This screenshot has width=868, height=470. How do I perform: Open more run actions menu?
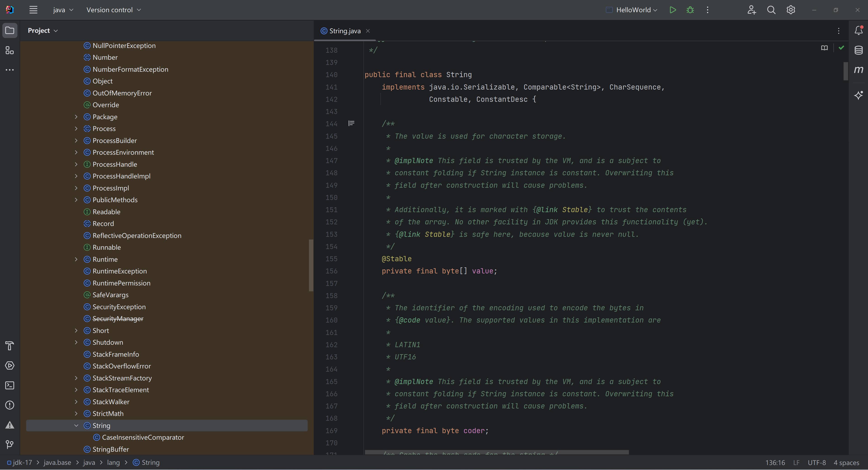coord(707,10)
